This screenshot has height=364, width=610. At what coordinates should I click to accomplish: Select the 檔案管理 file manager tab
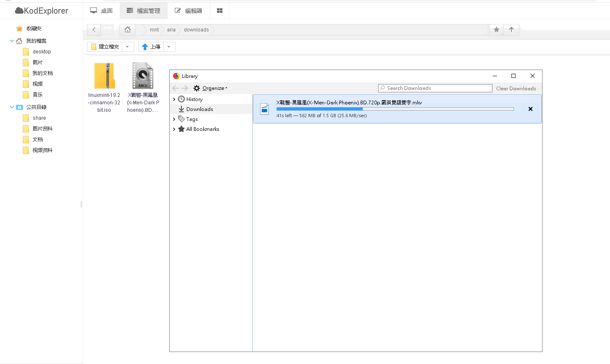tap(144, 11)
